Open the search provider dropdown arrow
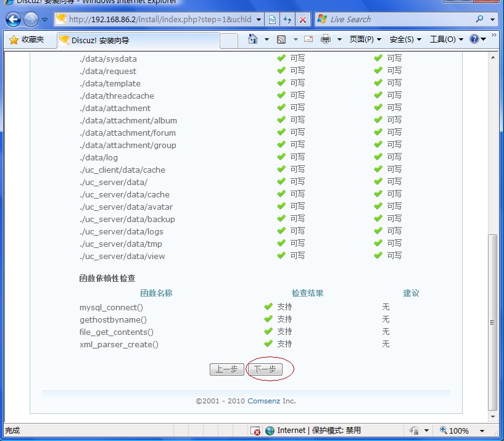Screen dimensions: 504x441 492,20
